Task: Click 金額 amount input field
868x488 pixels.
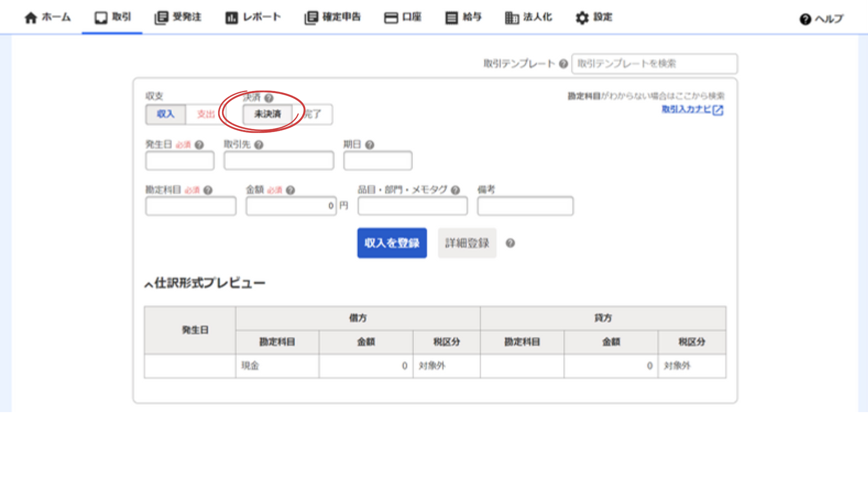Action: tap(291, 206)
